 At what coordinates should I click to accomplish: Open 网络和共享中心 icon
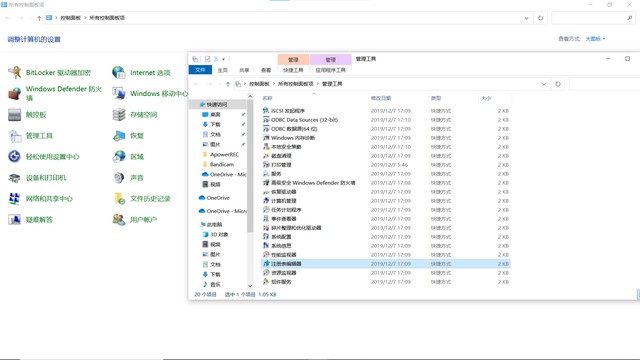point(14,199)
